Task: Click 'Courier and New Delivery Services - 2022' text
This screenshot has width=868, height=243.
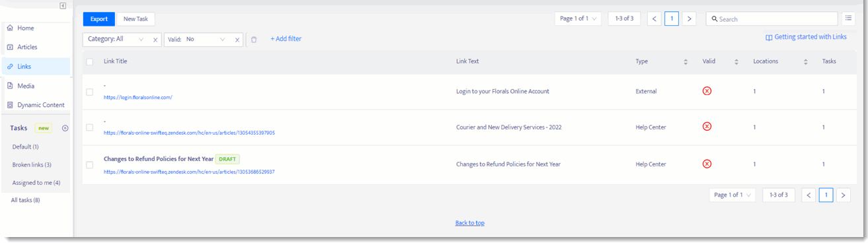Action: 508,127
